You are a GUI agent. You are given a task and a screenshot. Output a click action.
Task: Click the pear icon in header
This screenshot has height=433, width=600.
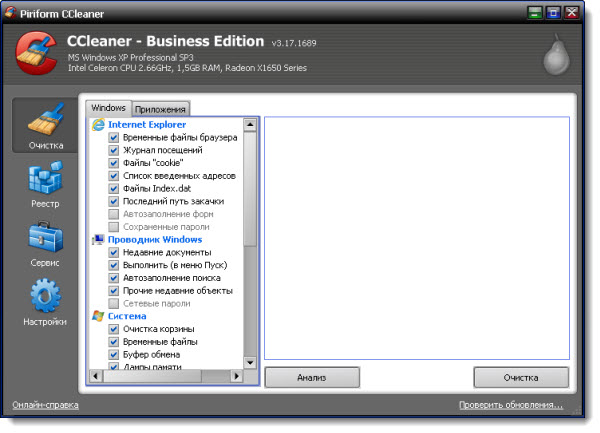(x=556, y=56)
